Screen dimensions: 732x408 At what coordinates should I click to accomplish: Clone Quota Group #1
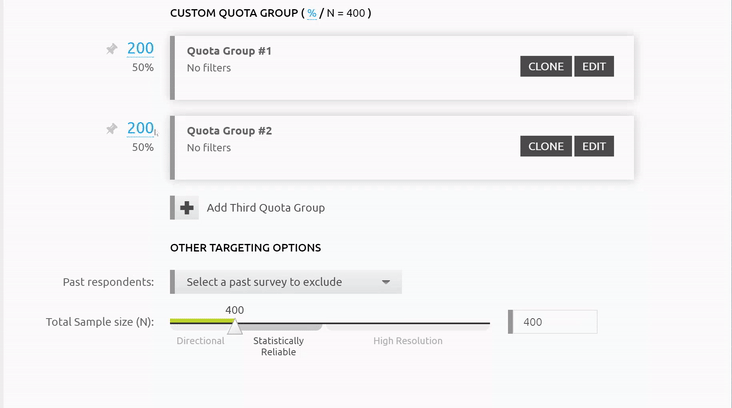[x=546, y=66]
